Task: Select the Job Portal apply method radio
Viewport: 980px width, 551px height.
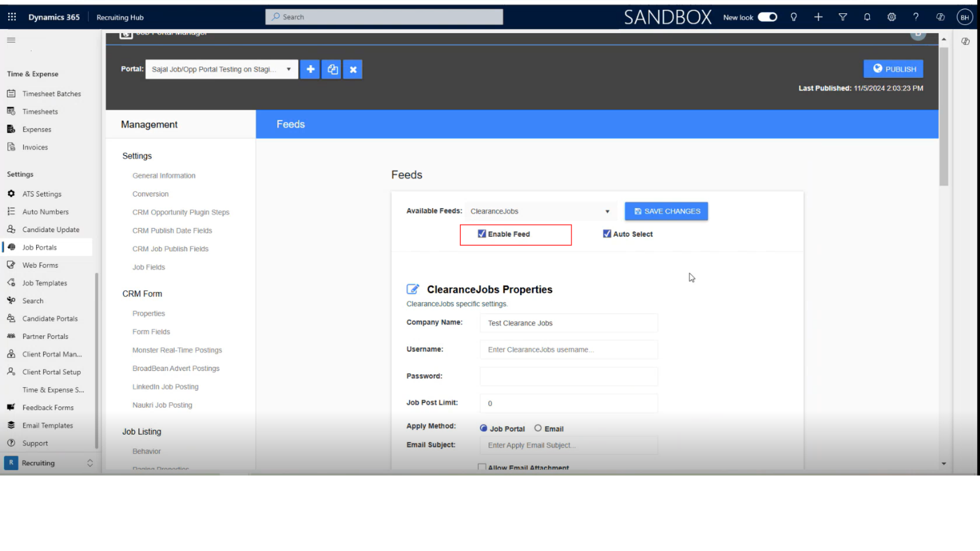Action: click(483, 428)
